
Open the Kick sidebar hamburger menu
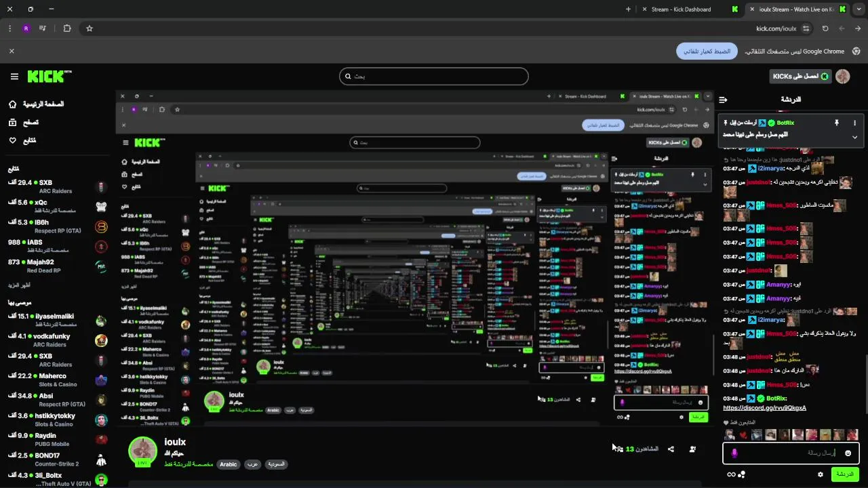click(x=14, y=77)
